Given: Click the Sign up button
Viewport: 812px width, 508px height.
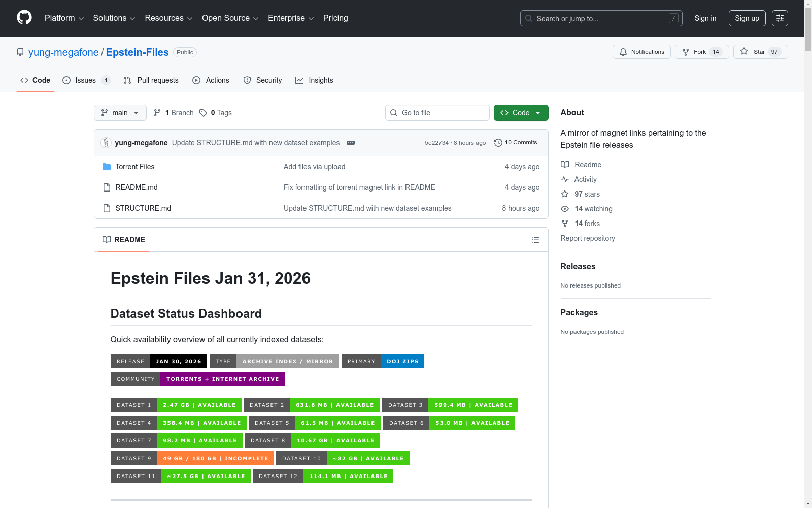Looking at the screenshot, I should pos(747,18).
